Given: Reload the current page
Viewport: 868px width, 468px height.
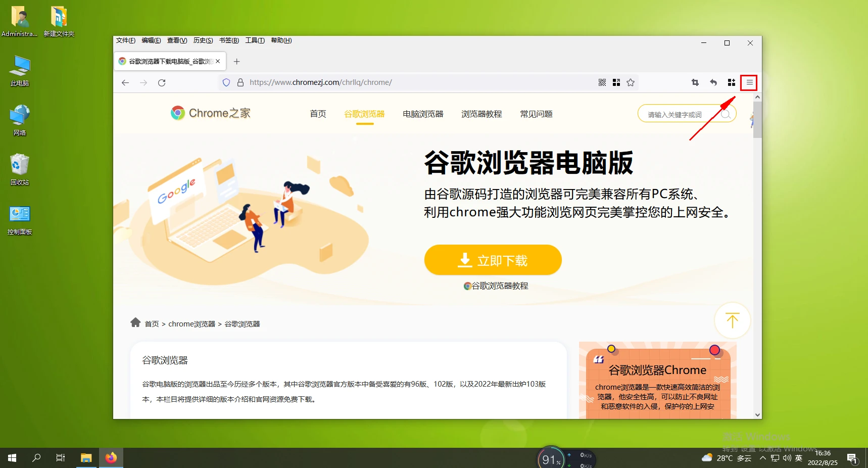Looking at the screenshot, I should (x=162, y=82).
